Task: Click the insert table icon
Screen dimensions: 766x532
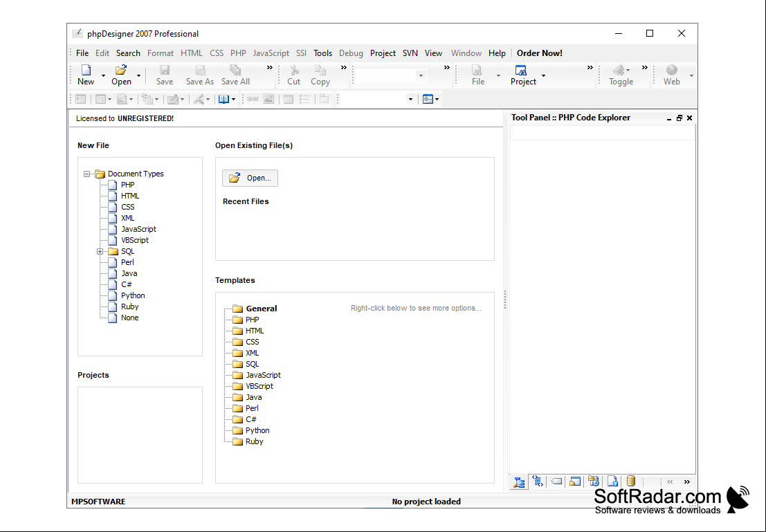Action: (x=289, y=99)
